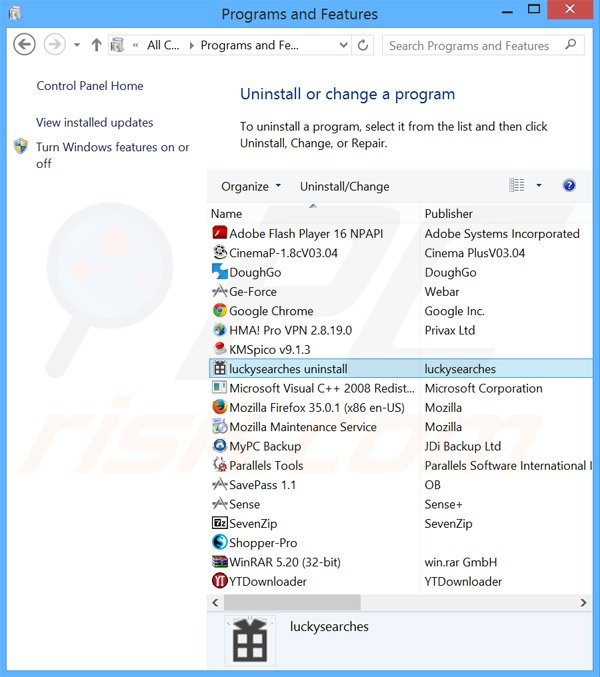This screenshot has width=600, height=677.
Task: Click the large luckysearches details pane thumbnail
Action: (x=250, y=640)
